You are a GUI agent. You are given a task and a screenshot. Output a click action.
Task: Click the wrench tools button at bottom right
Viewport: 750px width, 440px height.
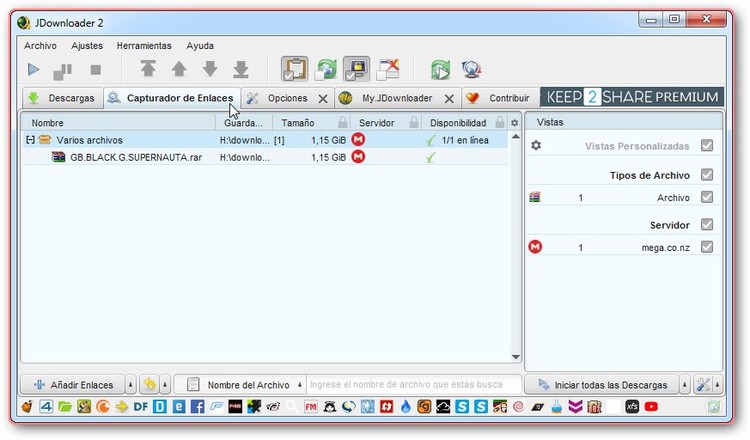703,385
